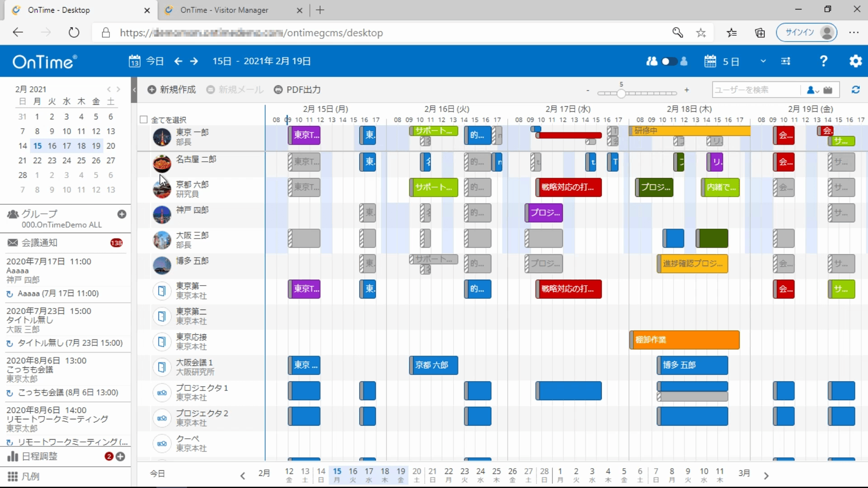Click the zoom in plus sign
868x488 pixels.
(686, 90)
